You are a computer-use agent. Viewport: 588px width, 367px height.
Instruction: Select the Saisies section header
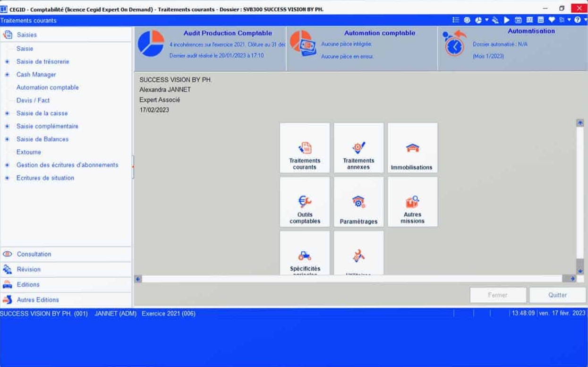66,34
